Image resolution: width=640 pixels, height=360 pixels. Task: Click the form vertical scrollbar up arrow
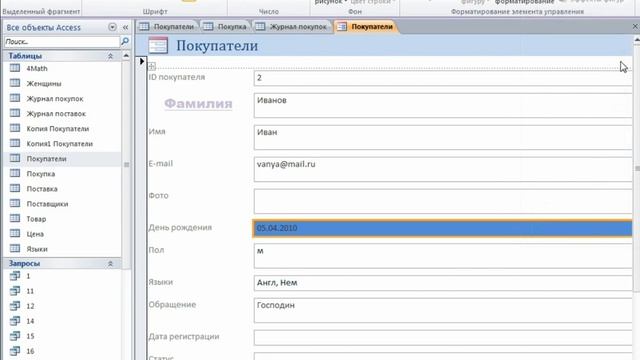point(636,40)
